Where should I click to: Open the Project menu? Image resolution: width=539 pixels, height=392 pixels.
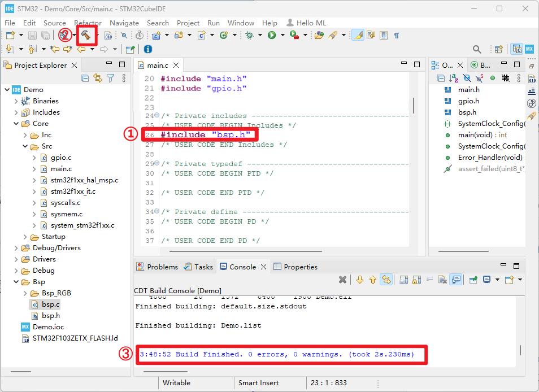[188, 23]
